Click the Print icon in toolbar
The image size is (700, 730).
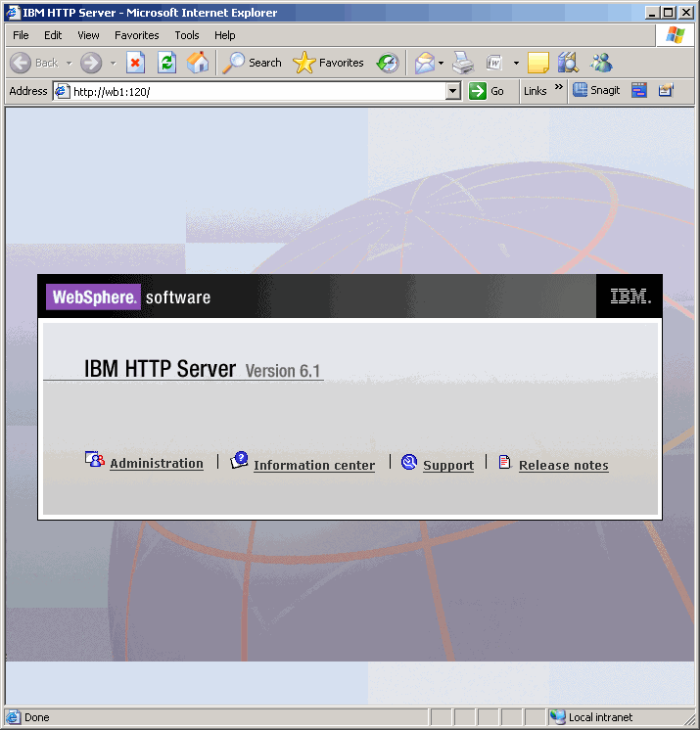pyautogui.click(x=463, y=63)
